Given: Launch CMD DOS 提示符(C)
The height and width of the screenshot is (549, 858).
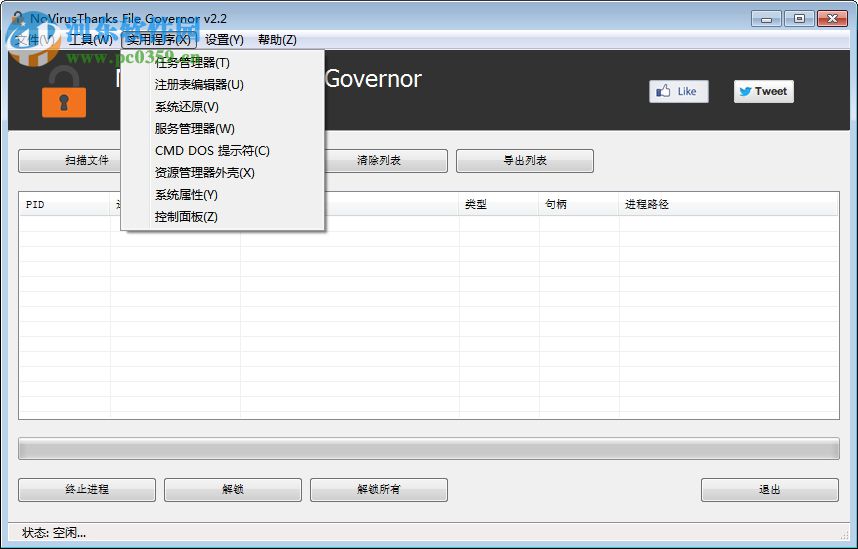Looking at the screenshot, I should [223, 151].
